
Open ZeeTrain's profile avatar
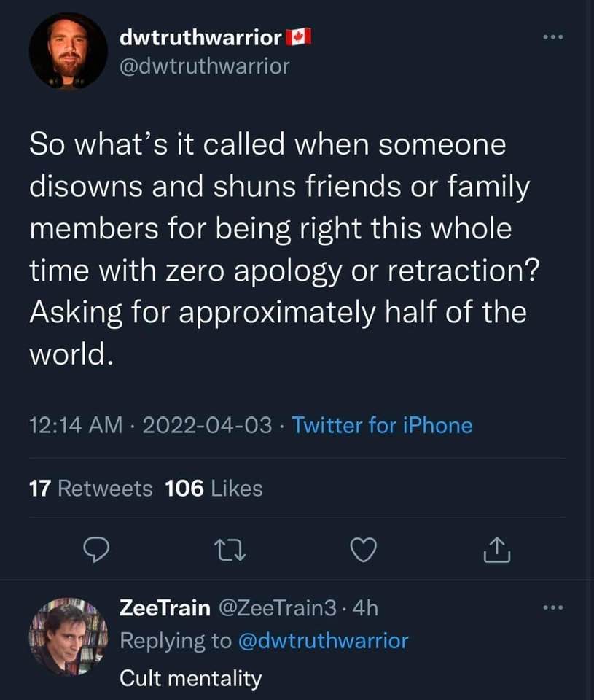click(68, 635)
